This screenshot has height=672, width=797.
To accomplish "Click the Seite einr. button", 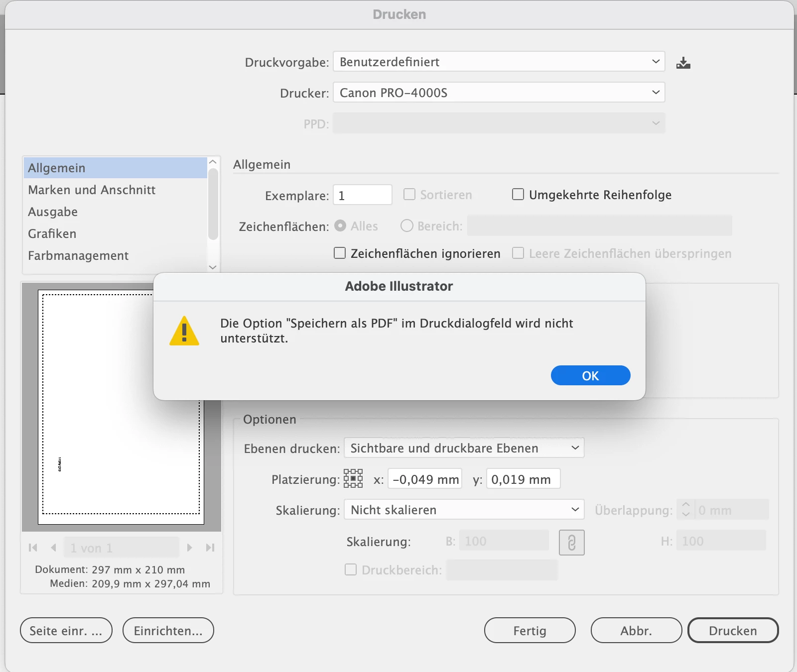I will [66, 630].
